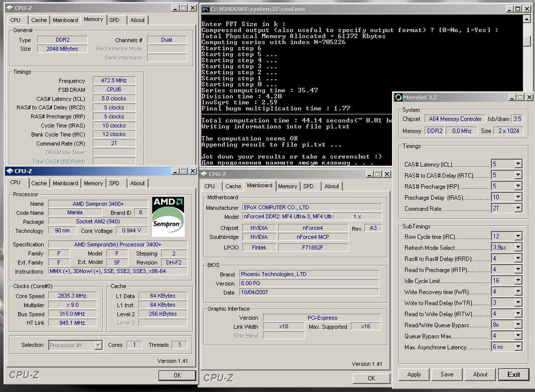The height and width of the screenshot is (392, 535).
Task: Click cmd.exe scrollbar up arrow
Action: pos(527,19)
